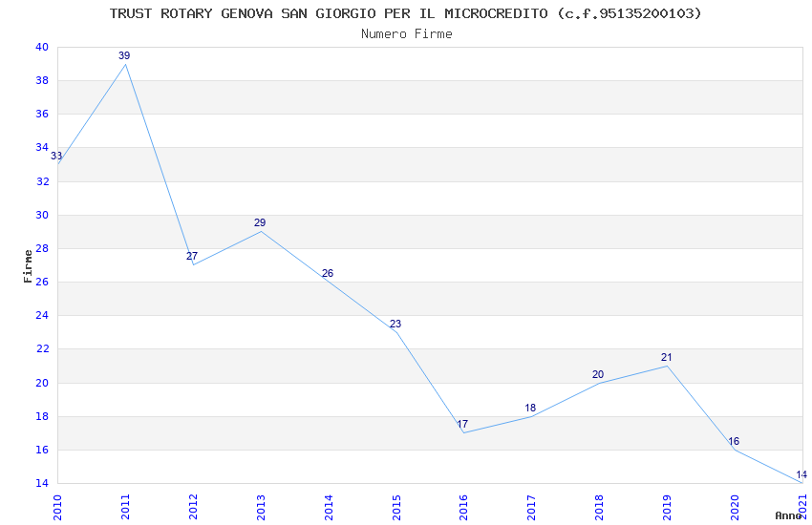Viewport: 812px width, 525px height.
Task: Click y-axis tick value 24
Action: point(42,315)
